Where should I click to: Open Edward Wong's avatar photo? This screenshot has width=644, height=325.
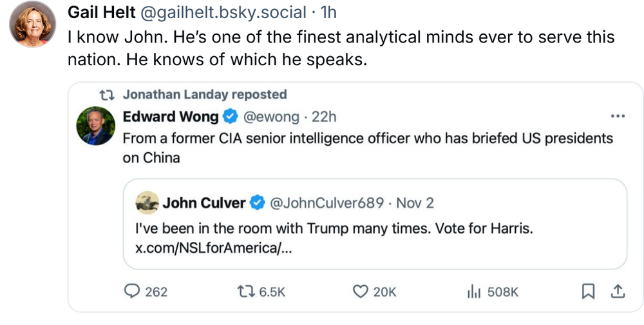tap(95, 125)
